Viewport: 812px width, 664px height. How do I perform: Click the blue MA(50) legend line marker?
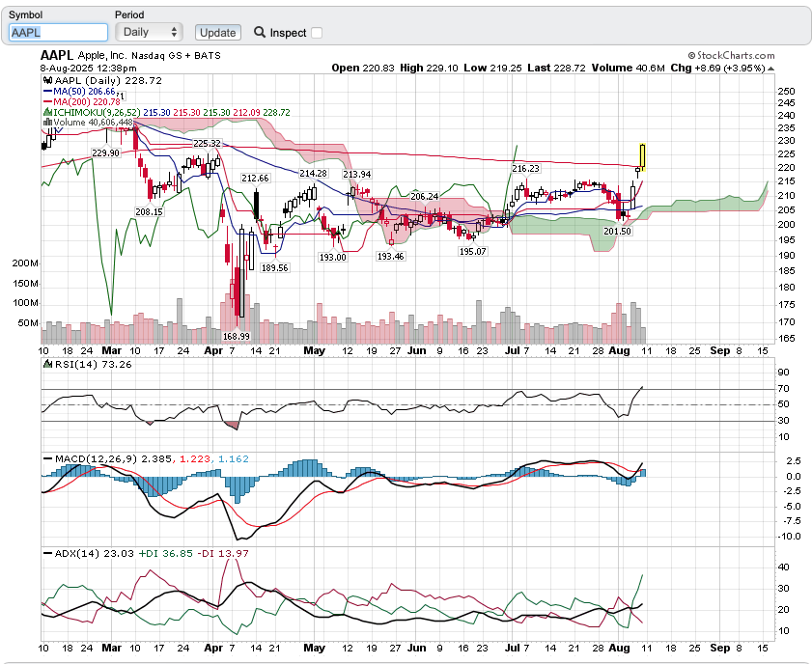point(47,91)
